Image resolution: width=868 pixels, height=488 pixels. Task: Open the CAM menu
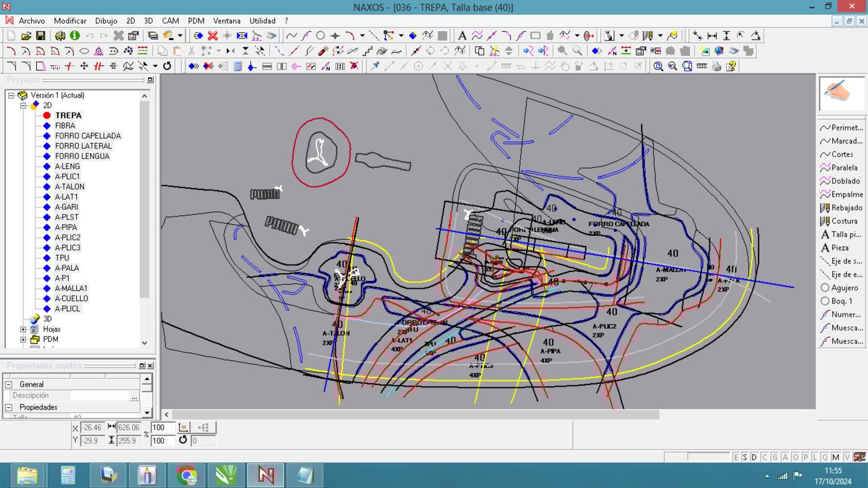click(170, 21)
